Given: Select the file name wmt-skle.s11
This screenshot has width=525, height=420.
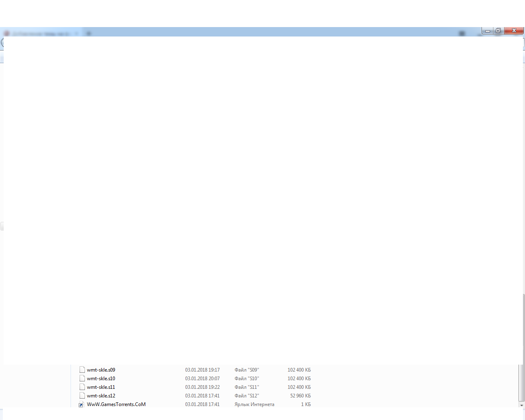Looking at the screenshot, I should pyautogui.click(x=101, y=387).
